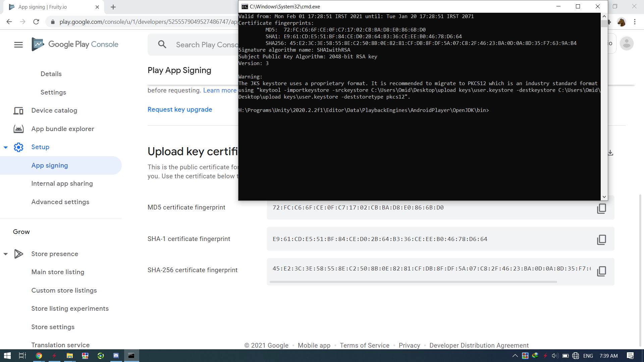Download the upload key certificate

coord(610,153)
